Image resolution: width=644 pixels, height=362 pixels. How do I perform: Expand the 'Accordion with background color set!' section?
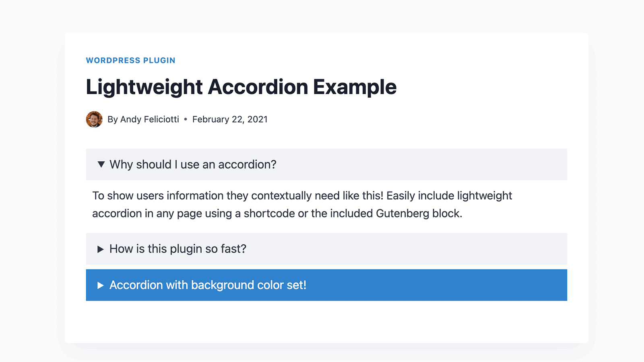pos(208,285)
